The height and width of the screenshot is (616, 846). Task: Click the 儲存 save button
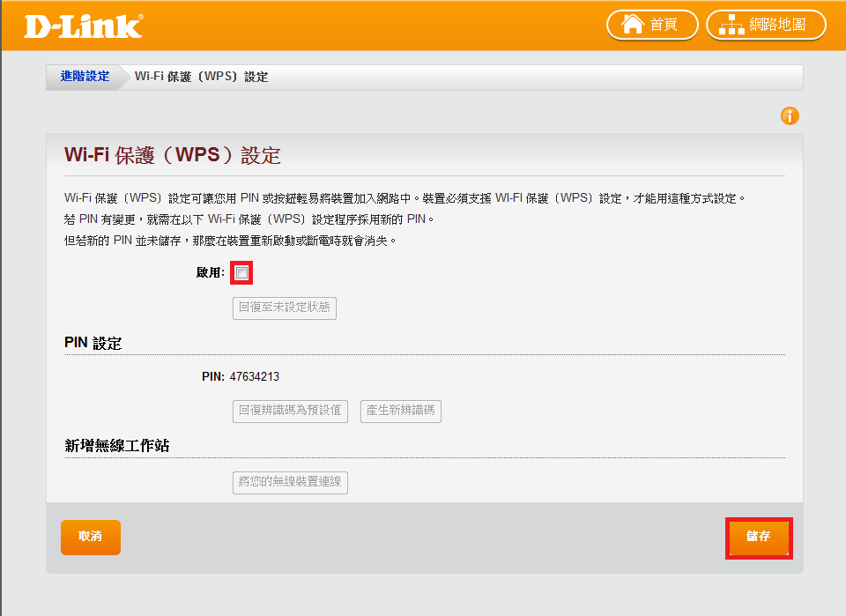click(759, 538)
